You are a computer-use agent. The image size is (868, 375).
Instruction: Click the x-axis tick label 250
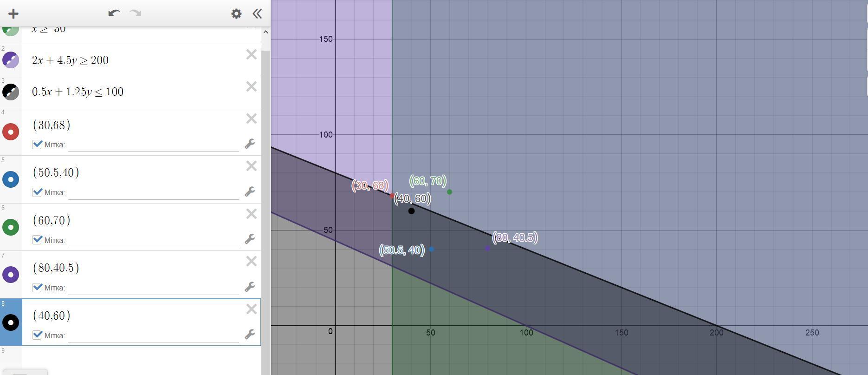(812, 333)
